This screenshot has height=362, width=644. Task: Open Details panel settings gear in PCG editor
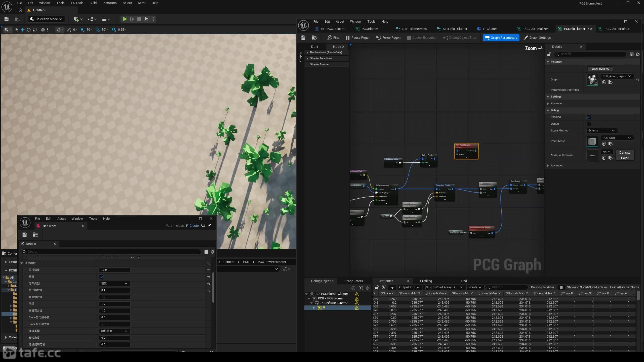point(638,54)
